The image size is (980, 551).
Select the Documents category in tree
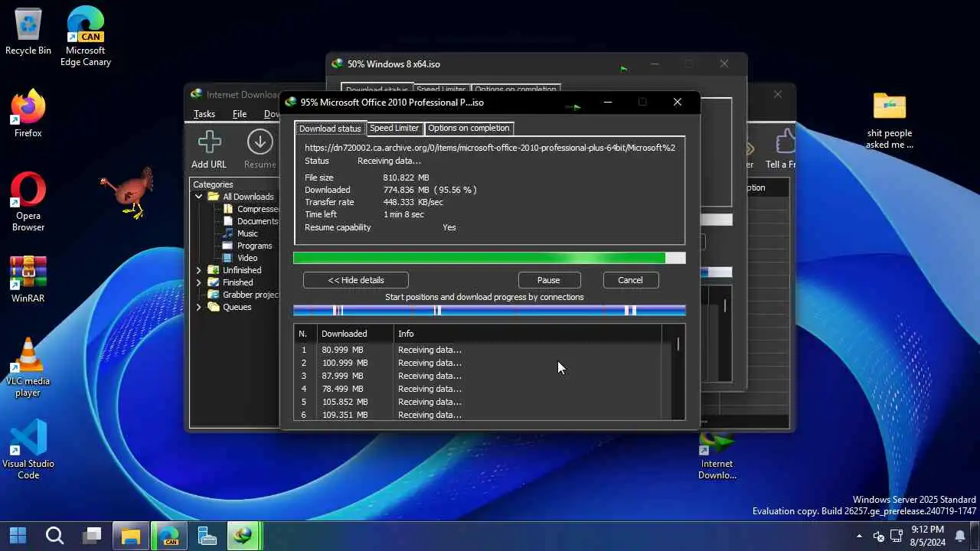click(257, 221)
